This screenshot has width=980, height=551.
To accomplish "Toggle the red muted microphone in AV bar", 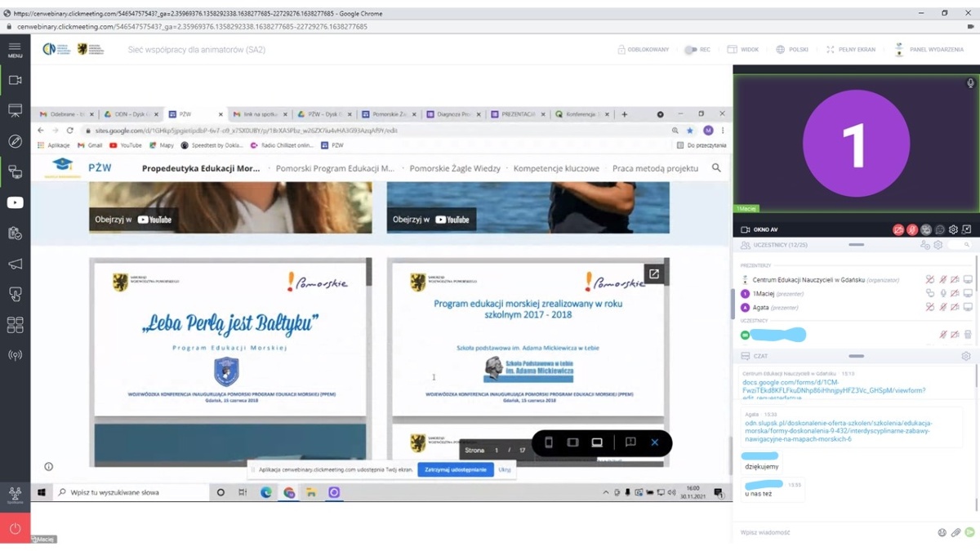I will 912,230.
